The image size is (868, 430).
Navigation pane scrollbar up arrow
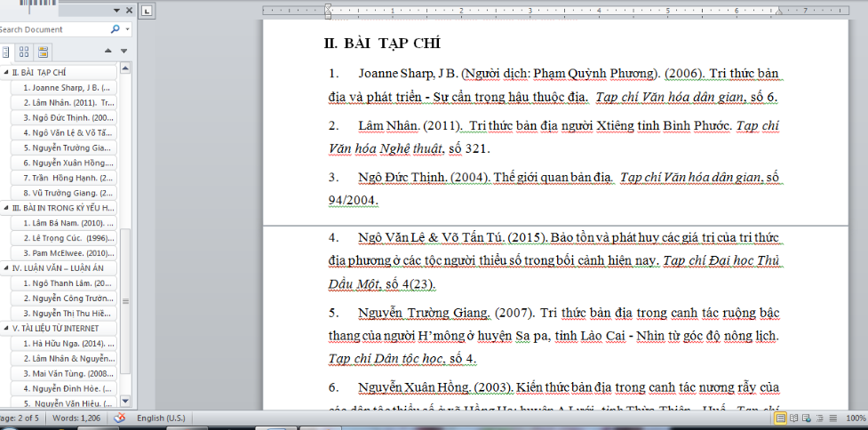(x=125, y=68)
